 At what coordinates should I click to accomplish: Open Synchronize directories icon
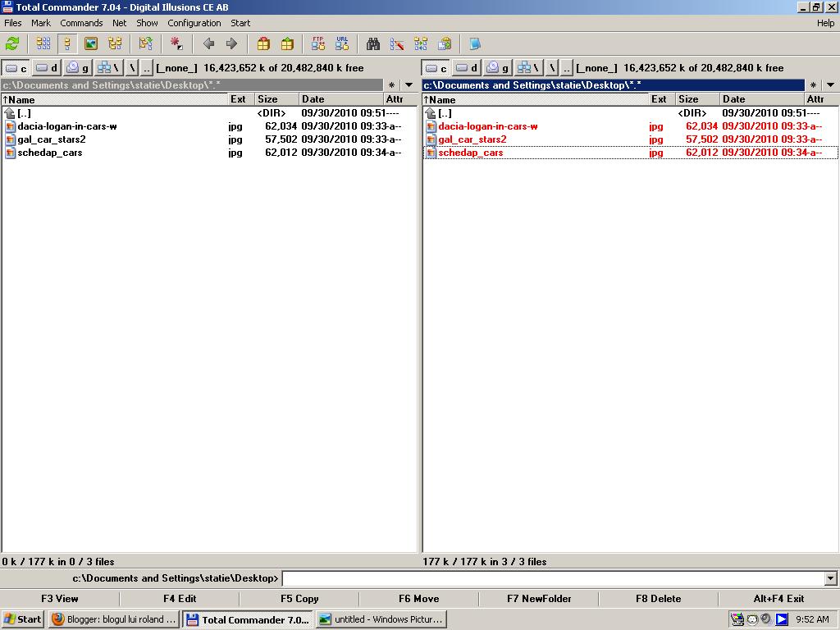point(421,43)
